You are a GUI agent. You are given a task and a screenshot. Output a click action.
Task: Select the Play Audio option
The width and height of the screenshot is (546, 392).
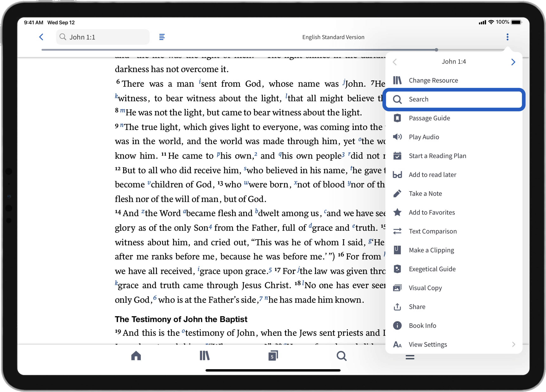454,137
